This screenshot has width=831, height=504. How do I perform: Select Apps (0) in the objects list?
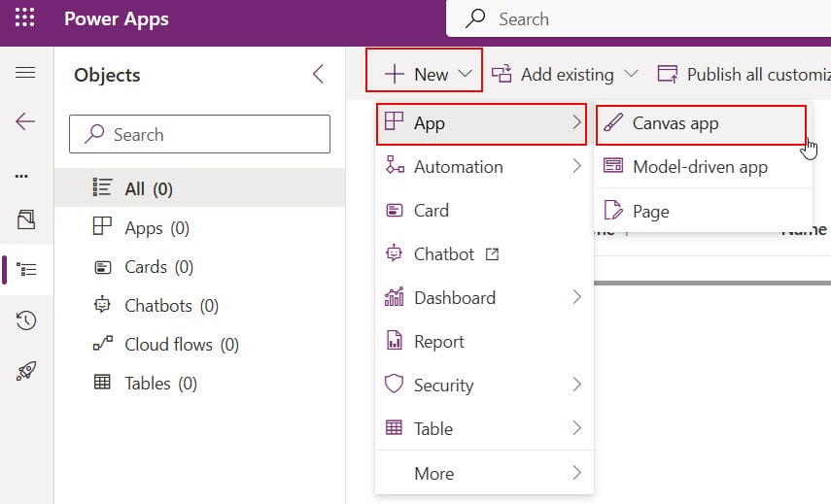pos(199,227)
